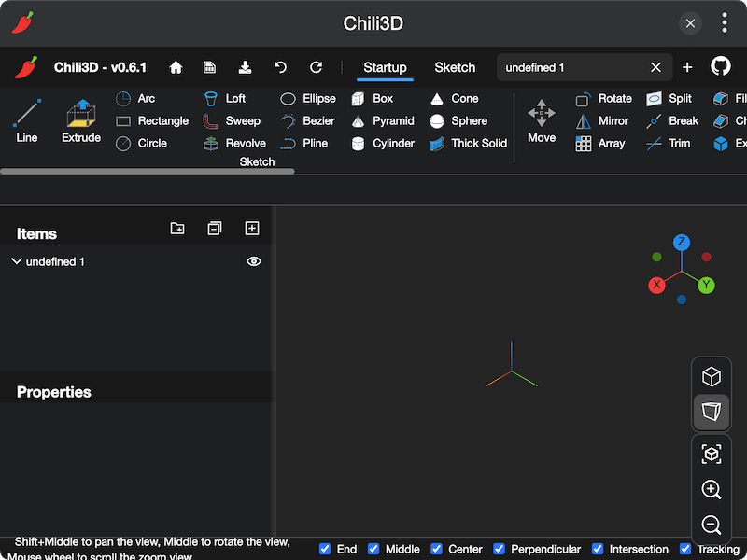Switch to orthographic camera view
Viewport: 747px width, 560px height.
click(712, 377)
